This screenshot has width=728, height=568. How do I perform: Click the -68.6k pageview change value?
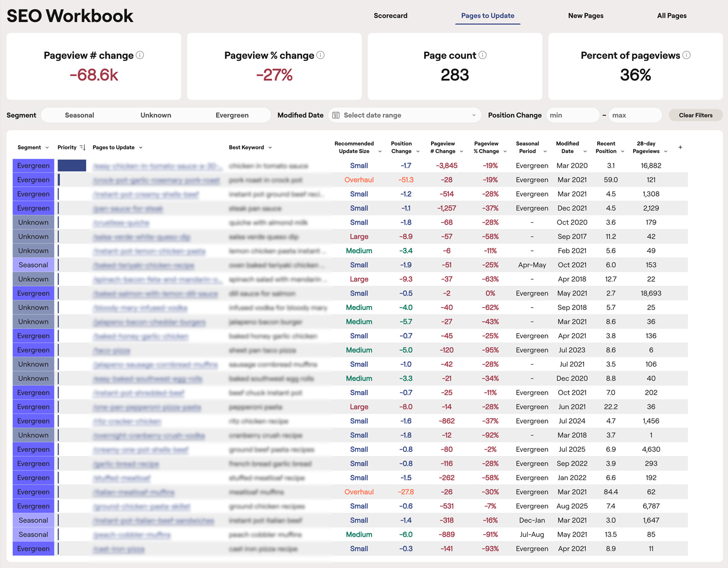coord(94,75)
